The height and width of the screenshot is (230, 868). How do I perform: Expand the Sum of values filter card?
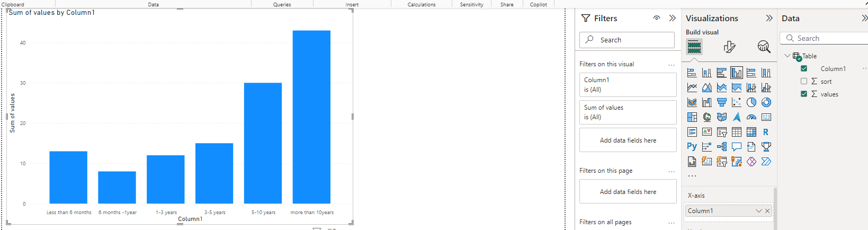coord(628,112)
